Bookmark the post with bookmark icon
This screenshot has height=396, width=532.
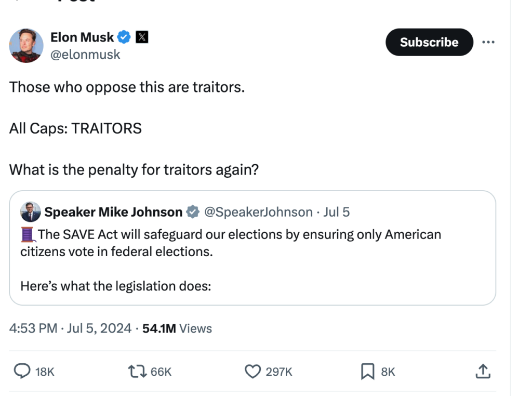367,372
